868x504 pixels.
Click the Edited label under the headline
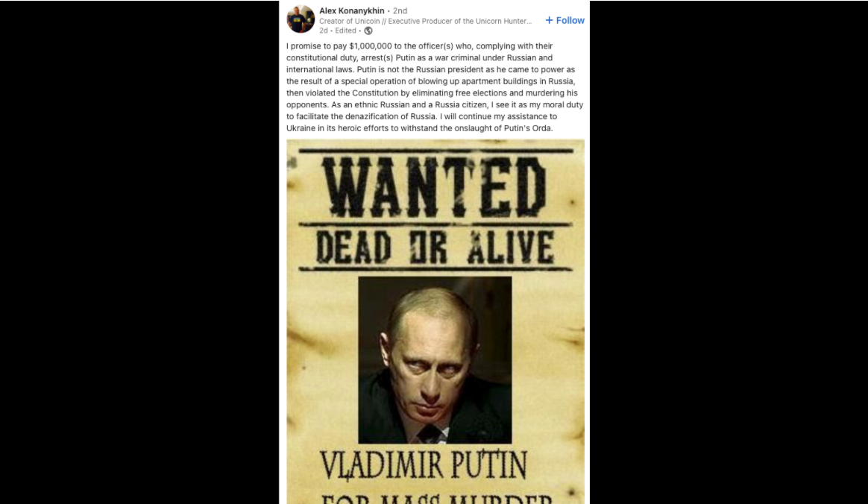click(x=345, y=31)
